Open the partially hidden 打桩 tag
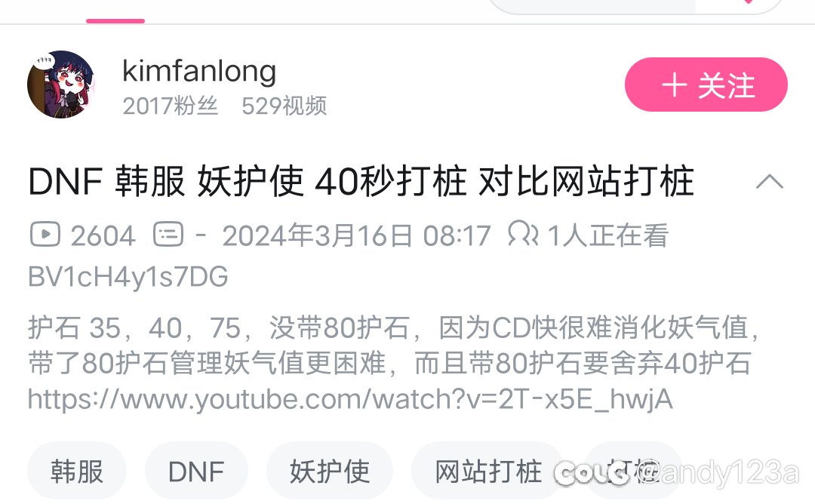This screenshot has width=815, height=504. tap(633, 472)
